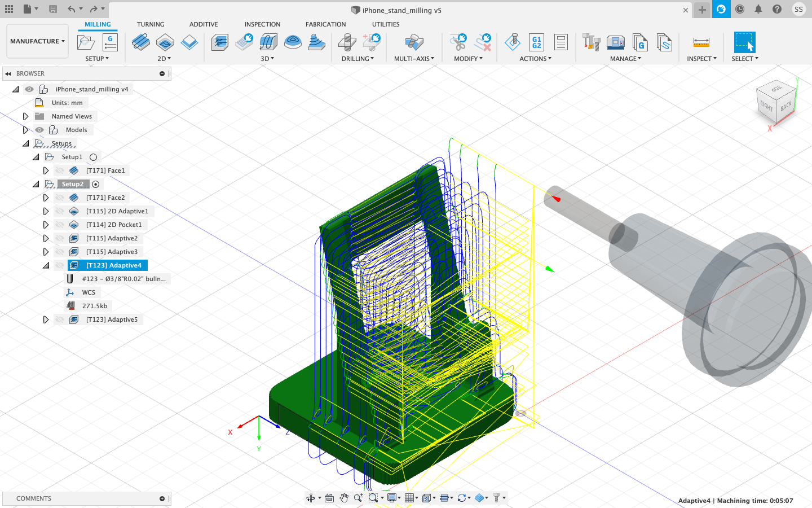Viewport: 812px width, 508px height.
Task: Open the data panel grid icon
Action: pos(9,9)
